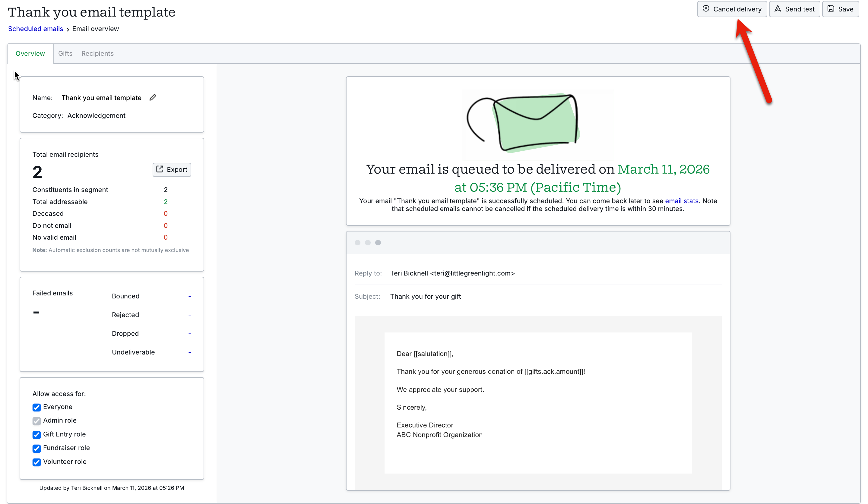Click the Bounced count dash link
Viewport: 868px width, 504px height.
click(x=189, y=296)
